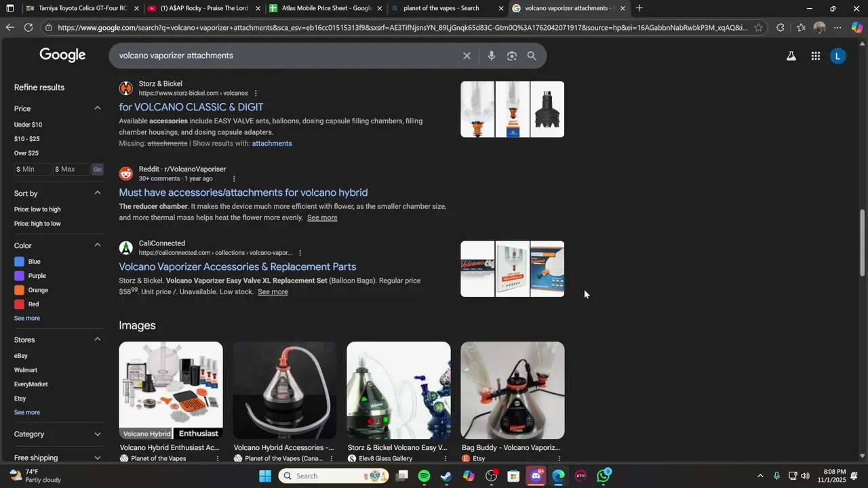Filter stores by eBay

pyautogui.click(x=21, y=356)
